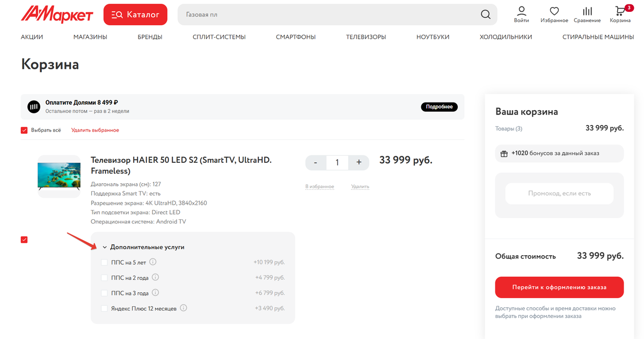Check ППС на 2 года option
The image size is (644, 339).
pyautogui.click(x=104, y=278)
